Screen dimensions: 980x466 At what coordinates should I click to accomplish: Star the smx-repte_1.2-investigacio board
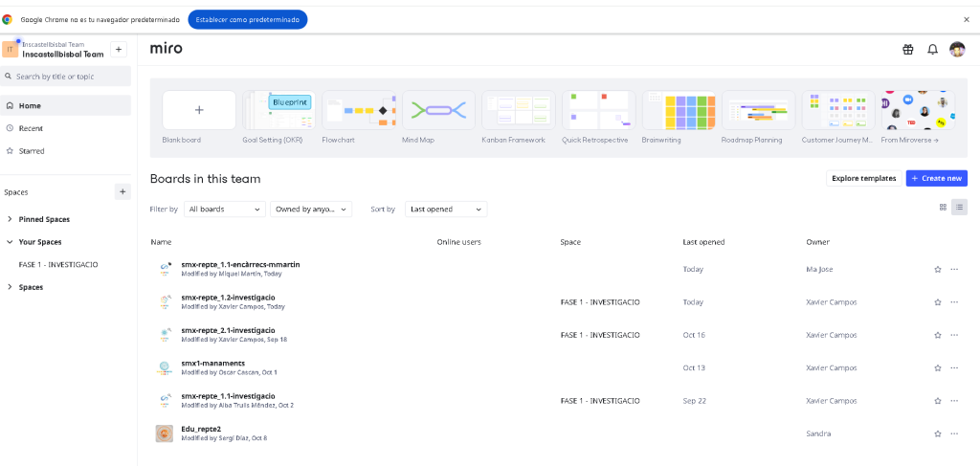pos(938,302)
